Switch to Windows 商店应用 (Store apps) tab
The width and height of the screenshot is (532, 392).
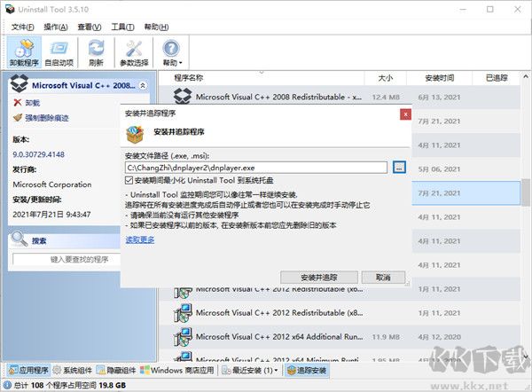[x=180, y=370]
